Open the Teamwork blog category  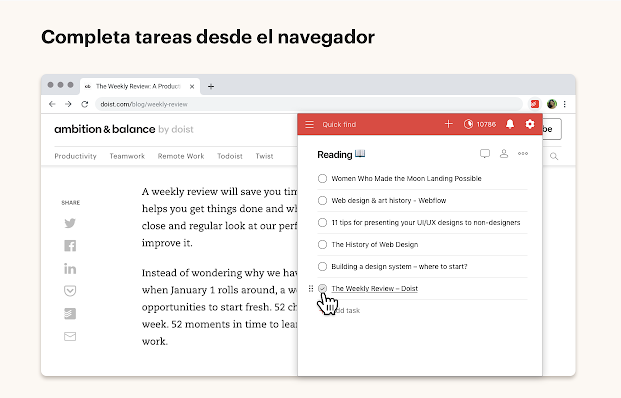(127, 156)
